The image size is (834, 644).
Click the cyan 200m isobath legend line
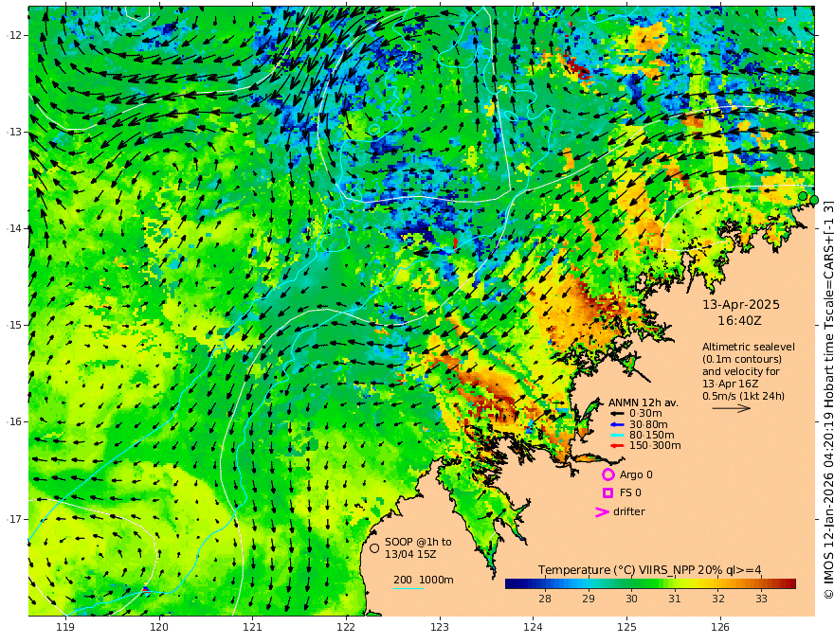(x=408, y=588)
